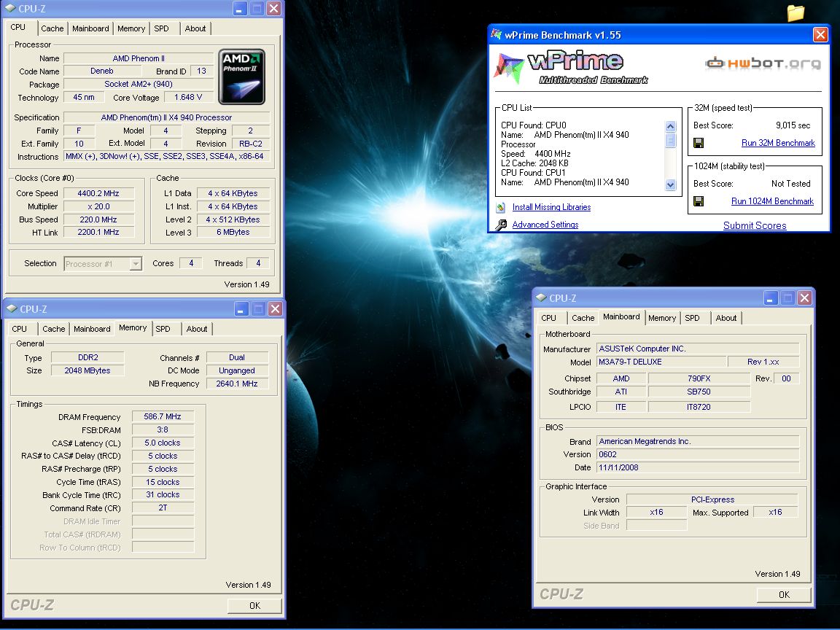Click the 9,015 sec best score
The width and height of the screenshot is (840, 630).
793,125
